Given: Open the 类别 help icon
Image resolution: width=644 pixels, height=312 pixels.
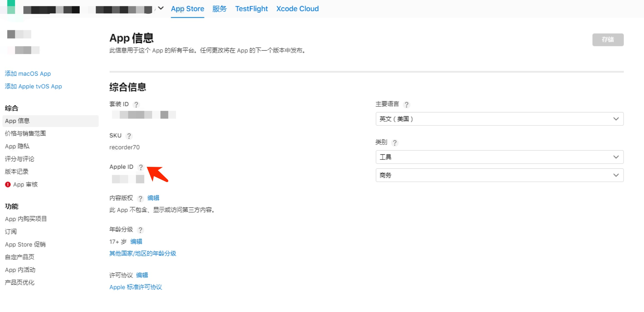Looking at the screenshot, I should (396, 143).
